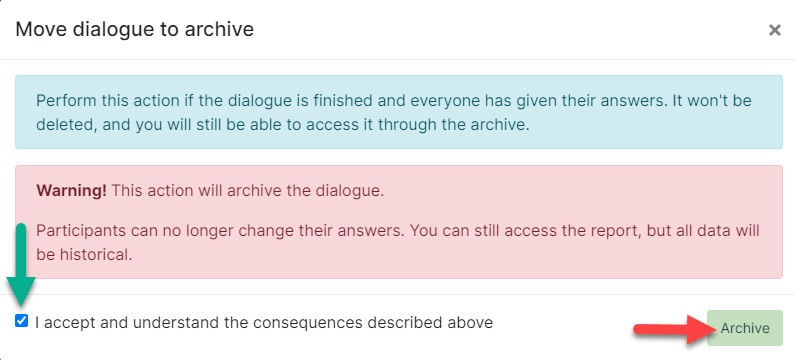Click the Archive button
Screen dimensions: 795x360
(745, 328)
